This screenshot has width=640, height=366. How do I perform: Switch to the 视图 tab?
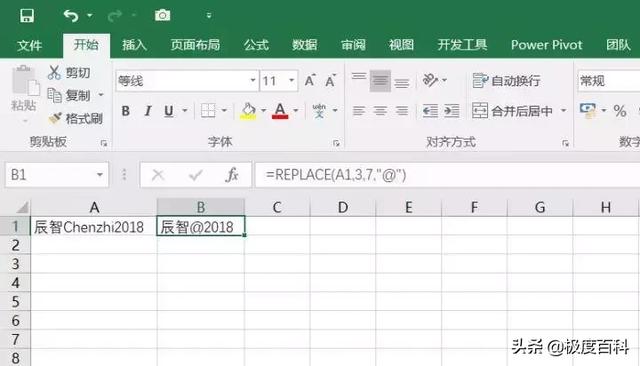click(x=401, y=44)
